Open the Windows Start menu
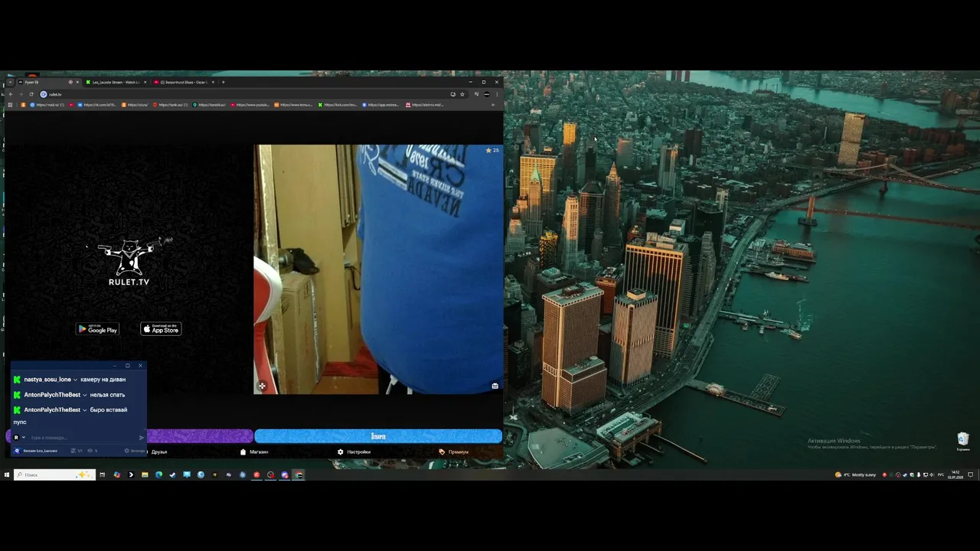The width and height of the screenshot is (980, 551). [x=6, y=474]
